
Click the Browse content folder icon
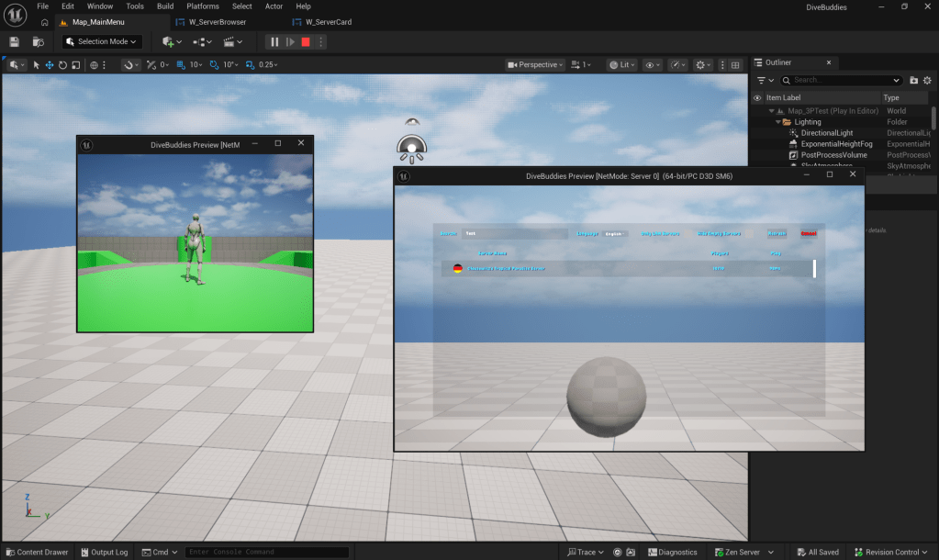(38, 42)
